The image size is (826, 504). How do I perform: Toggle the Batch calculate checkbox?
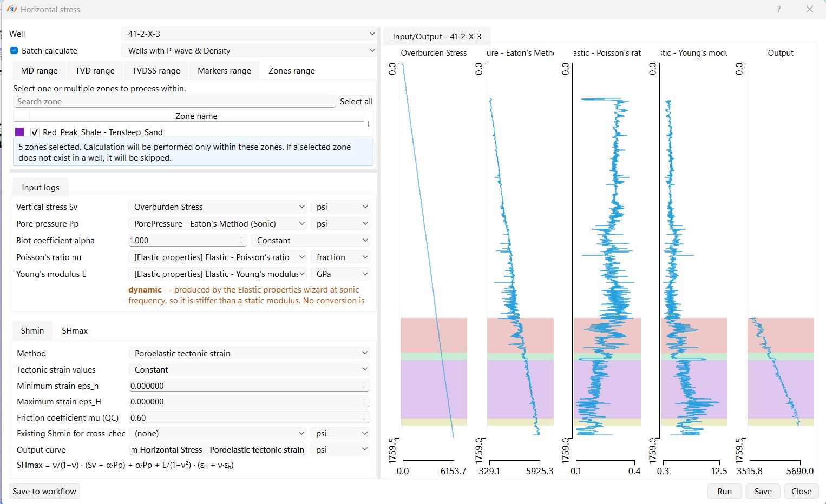pos(15,51)
